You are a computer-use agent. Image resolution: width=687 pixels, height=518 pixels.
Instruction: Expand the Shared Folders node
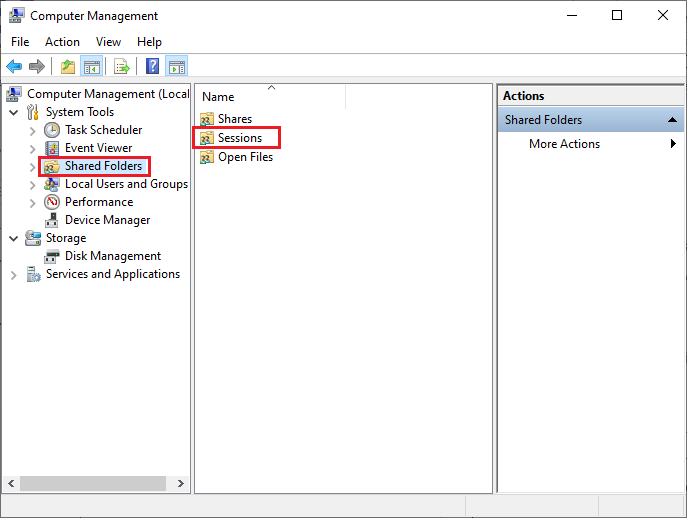(32, 167)
